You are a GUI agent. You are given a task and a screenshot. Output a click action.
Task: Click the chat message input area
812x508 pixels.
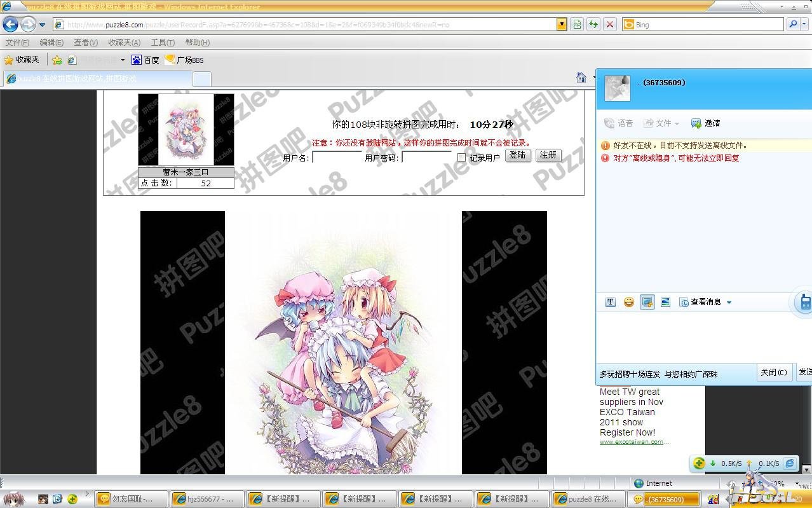pyautogui.click(x=704, y=337)
